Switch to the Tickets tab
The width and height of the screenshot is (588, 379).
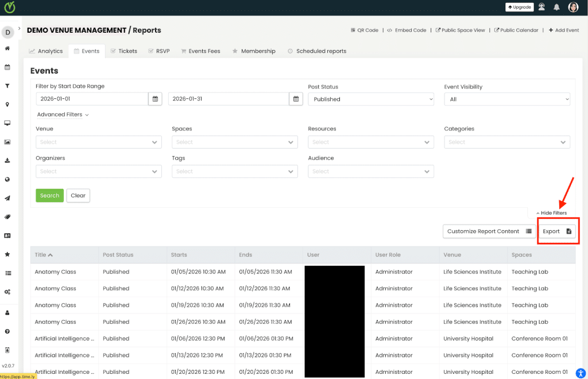123,51
